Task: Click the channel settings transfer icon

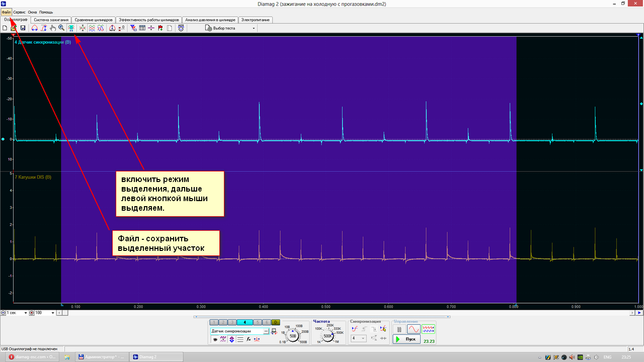Action: click(x=274, y=331)
